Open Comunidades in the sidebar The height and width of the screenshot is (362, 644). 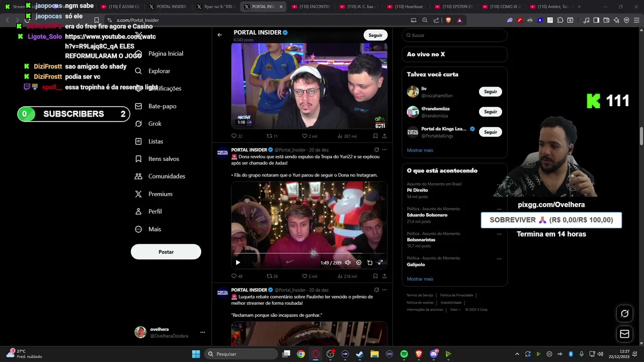pos(160,176)
